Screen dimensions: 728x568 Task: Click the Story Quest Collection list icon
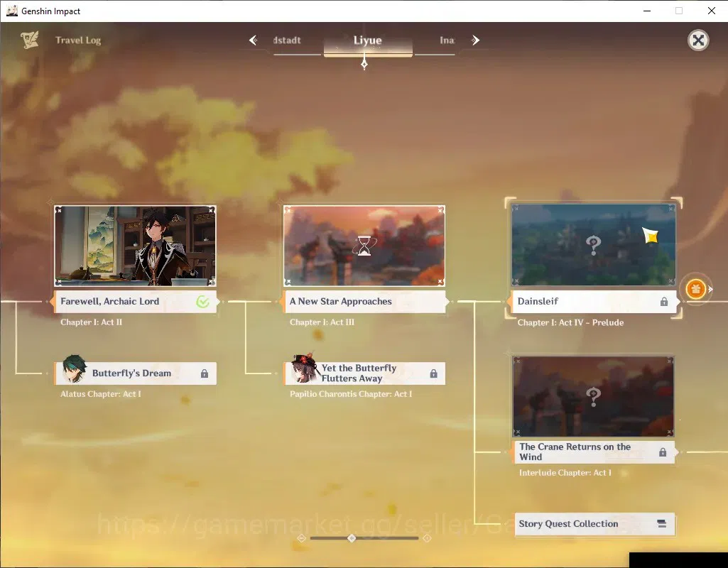pyautogui.click(x=662, y=524)
